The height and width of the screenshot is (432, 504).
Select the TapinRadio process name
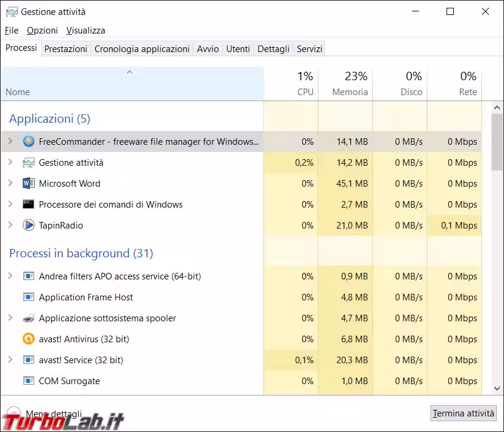[61, 226]
